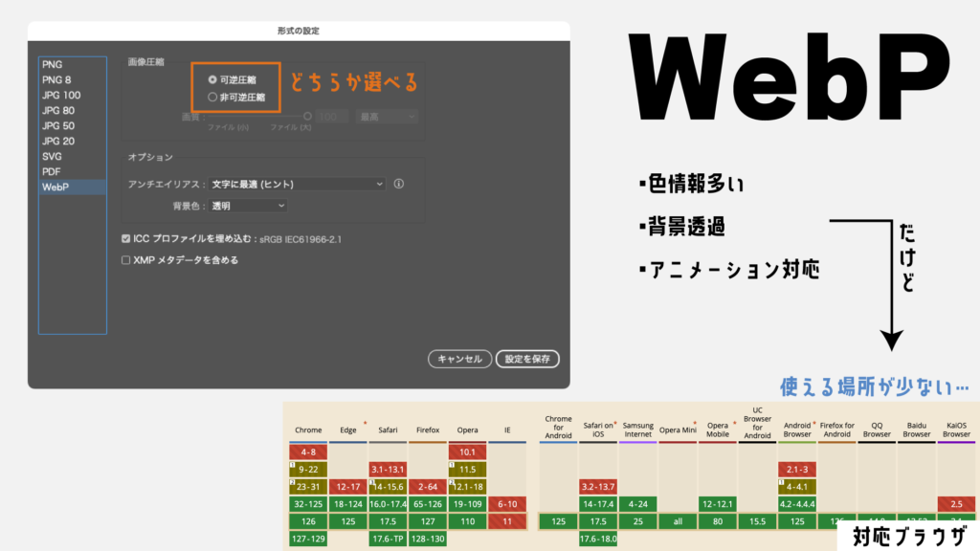This screenshot has width=980, height=551.
Task: Choose PNG 8 in the format list
Action: [56, 79]
